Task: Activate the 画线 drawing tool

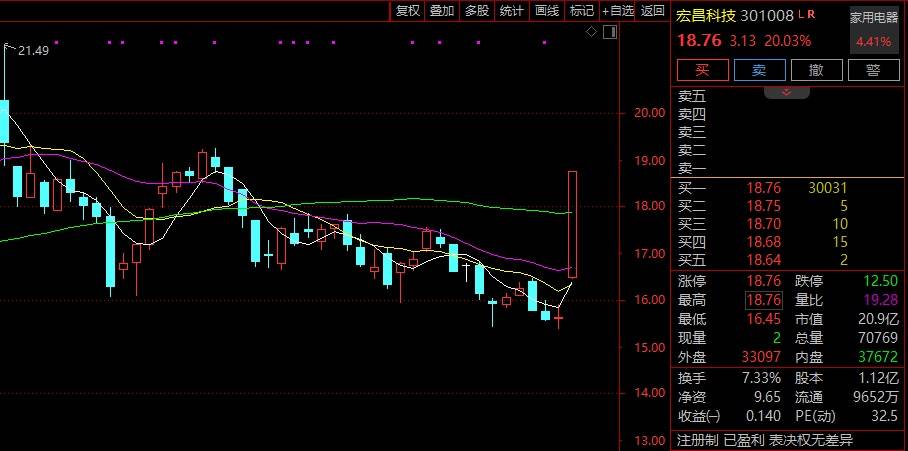Action: coord(546,11)
